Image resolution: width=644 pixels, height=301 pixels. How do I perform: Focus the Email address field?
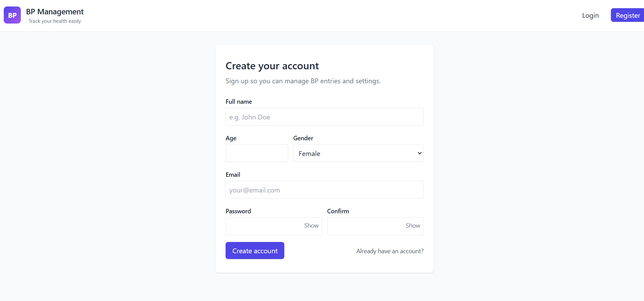coord(324,190)
